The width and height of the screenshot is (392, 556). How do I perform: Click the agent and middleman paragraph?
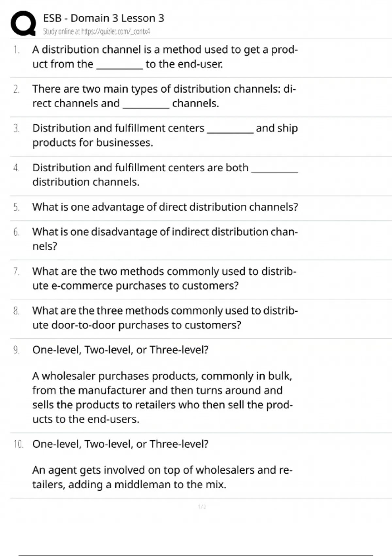(x=162, y=477)
